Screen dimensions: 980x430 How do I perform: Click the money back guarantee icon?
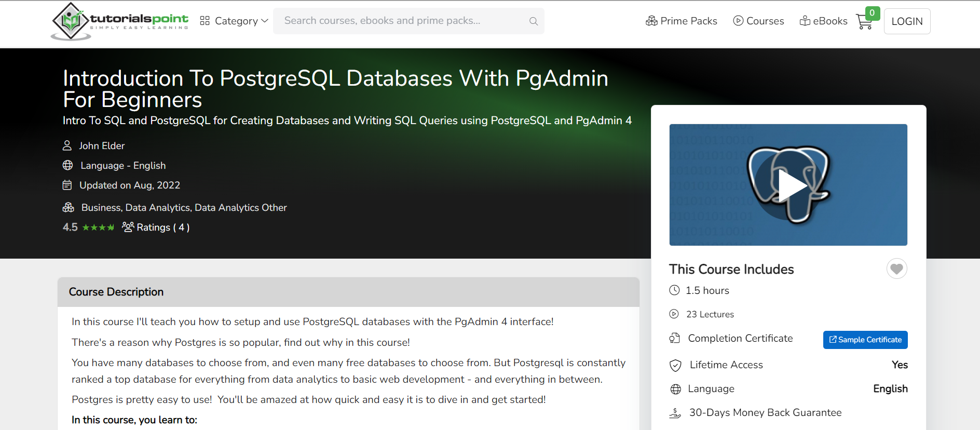tap(675, 413)
